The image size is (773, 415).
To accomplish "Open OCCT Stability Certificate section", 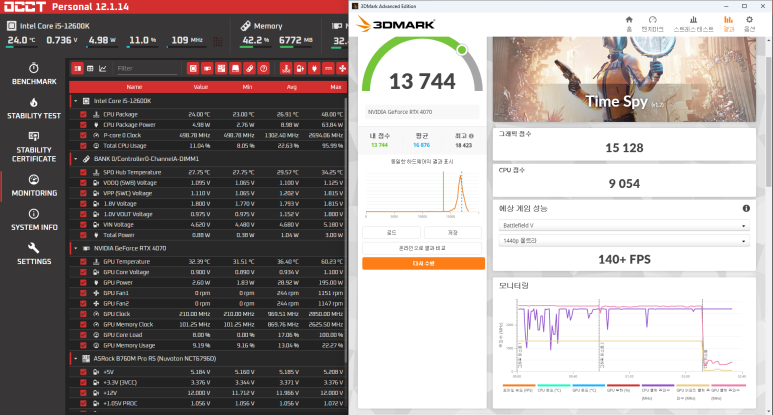I will (x=34, y=147).
